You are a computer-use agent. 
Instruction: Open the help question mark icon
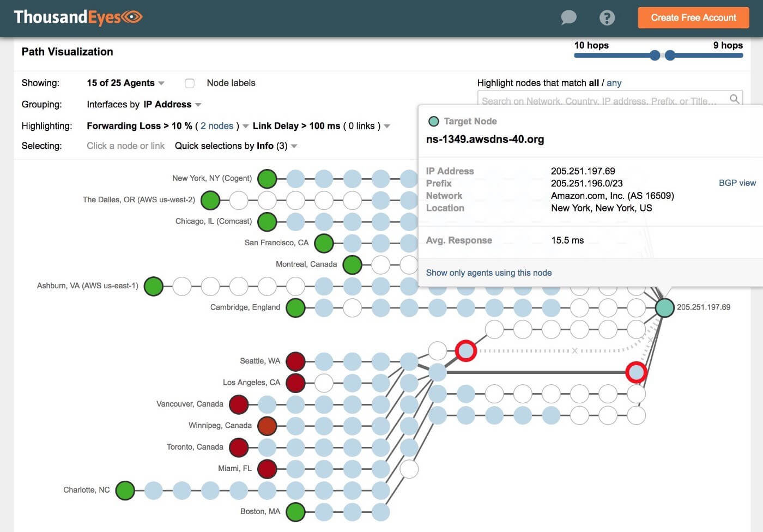[x=607, y=17]
